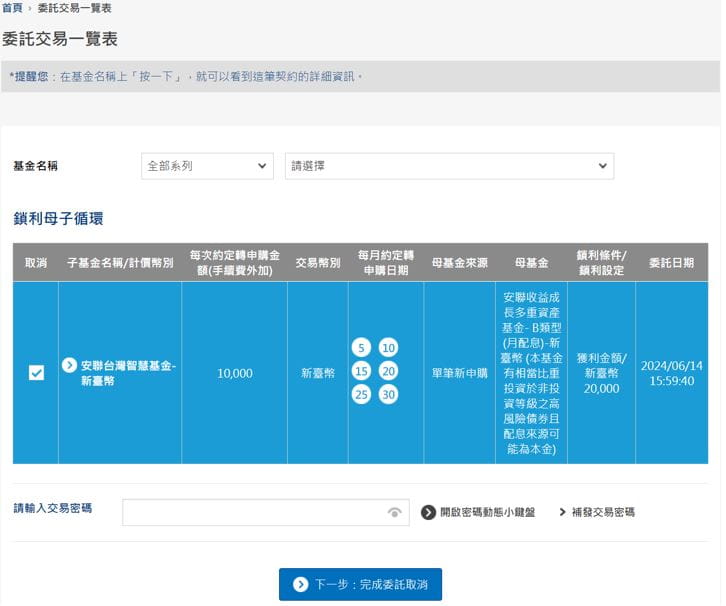Expand the 請選擇 fund dropdown
Viewport: 726px width, 606px height.
449,166
